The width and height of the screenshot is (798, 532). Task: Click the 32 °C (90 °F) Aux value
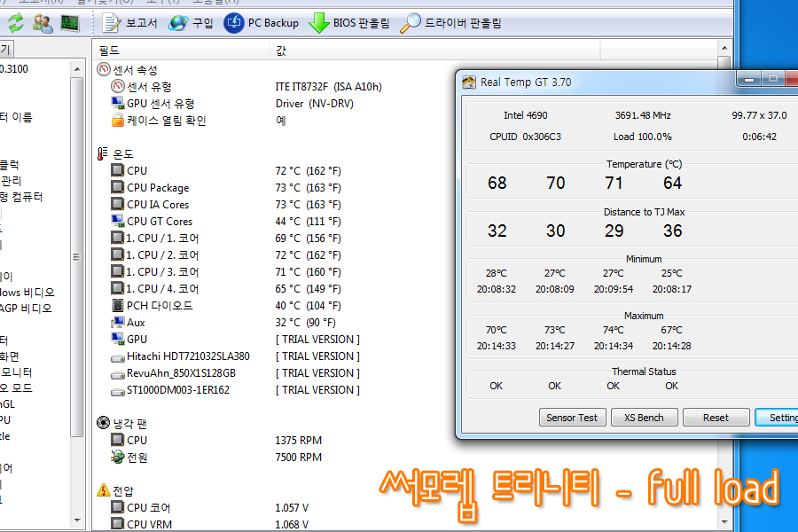click(305, 322)
